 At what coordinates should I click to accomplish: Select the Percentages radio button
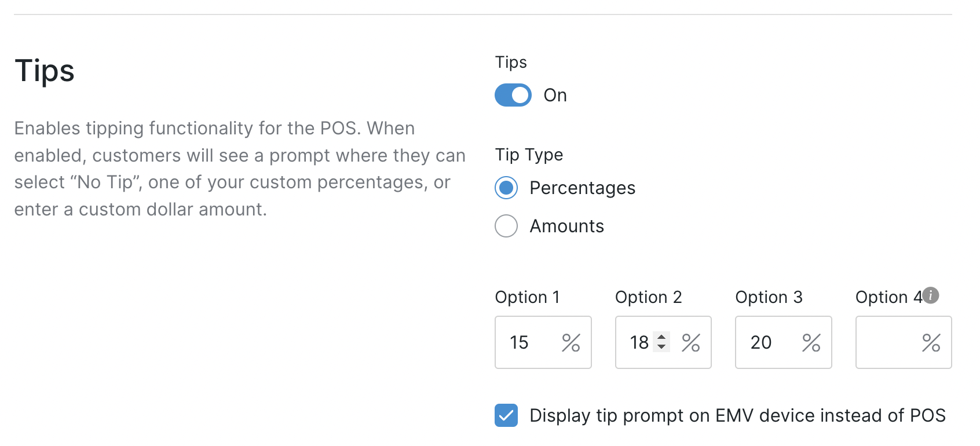point(506,188)
